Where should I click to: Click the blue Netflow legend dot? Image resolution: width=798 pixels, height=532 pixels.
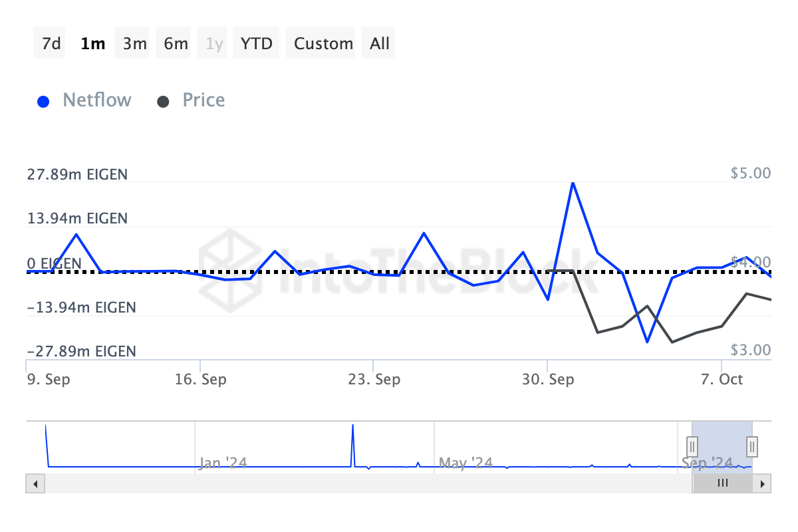pos(44,102)
